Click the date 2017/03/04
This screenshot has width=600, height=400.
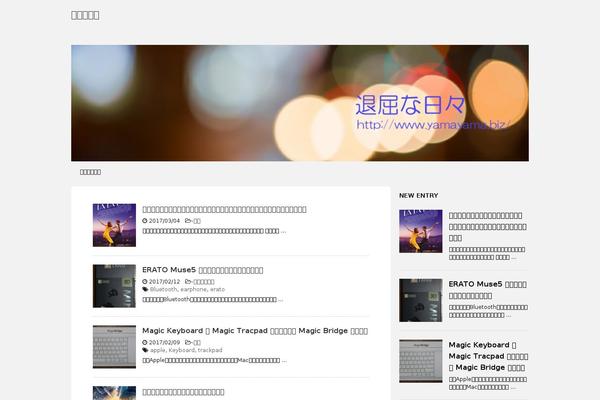click(x=164, y=221)
